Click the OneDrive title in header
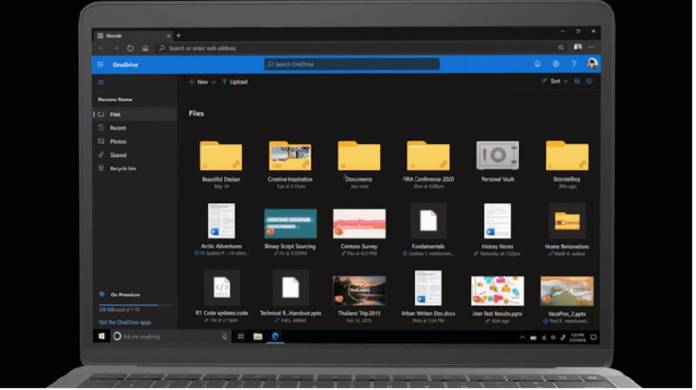This screenshot has height=390, width=696. click(x=125, y=65)
